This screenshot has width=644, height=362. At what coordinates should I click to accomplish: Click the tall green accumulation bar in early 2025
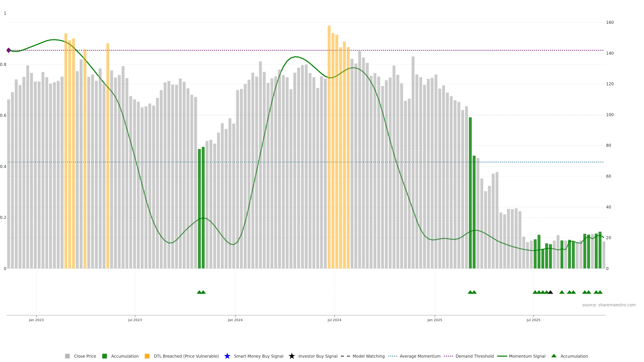click(x=470, y=195)
